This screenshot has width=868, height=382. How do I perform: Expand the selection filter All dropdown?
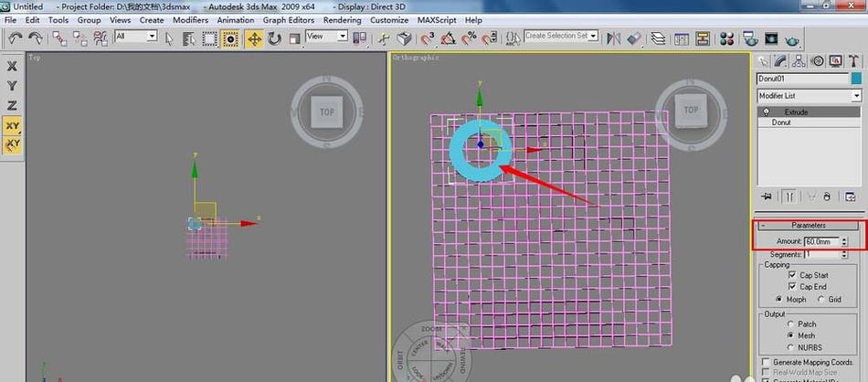click(136, 36)
